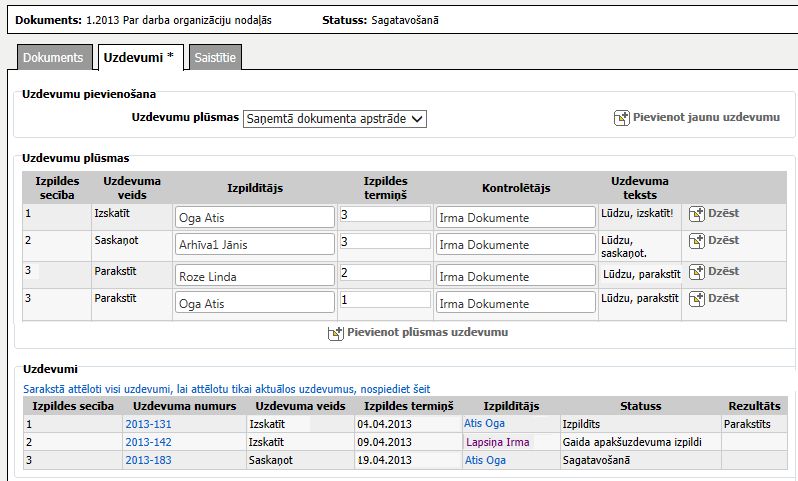Click the delete icon in Arhīva1 Jānis row
Image resolution: width=798 pixels, height=481 pixels.
pos(698,242)
